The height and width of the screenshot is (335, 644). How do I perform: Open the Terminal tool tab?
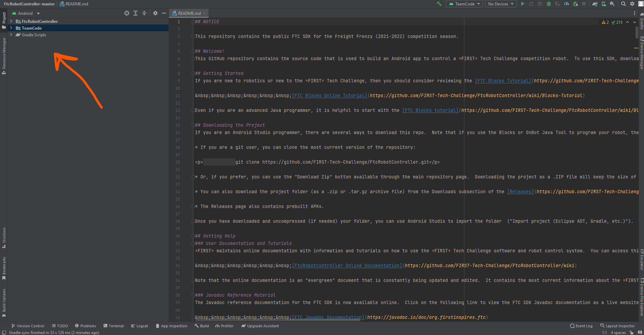coord(114,326)
